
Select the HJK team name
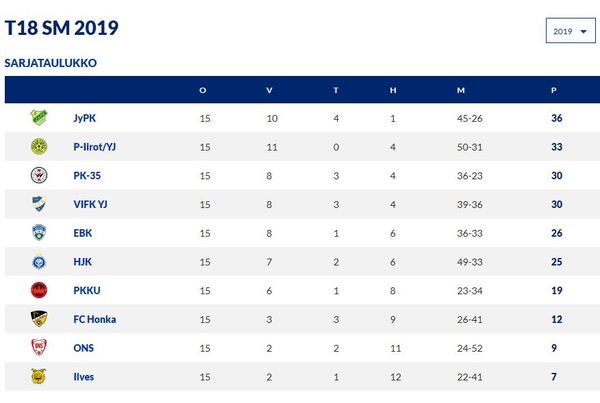click(82, 262)
